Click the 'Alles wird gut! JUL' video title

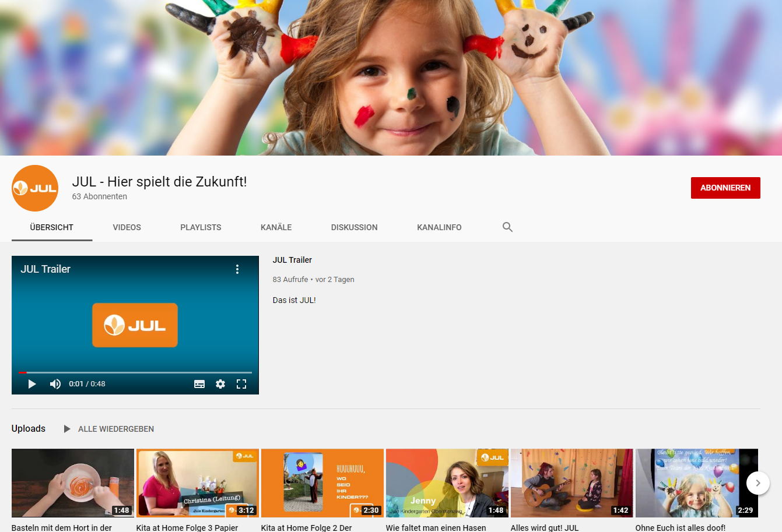point(545,527)
